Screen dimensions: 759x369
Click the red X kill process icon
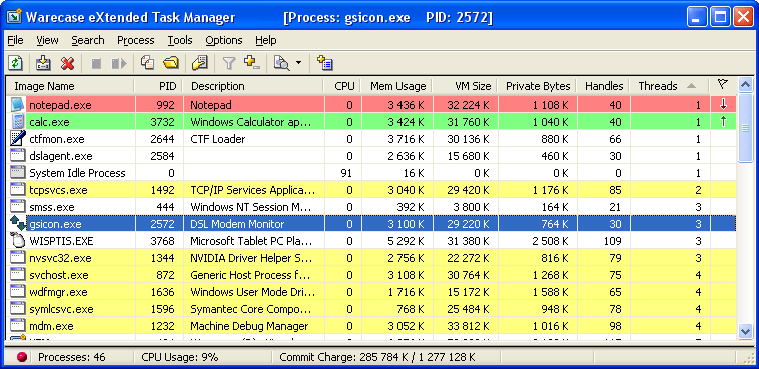click(67, 63)
